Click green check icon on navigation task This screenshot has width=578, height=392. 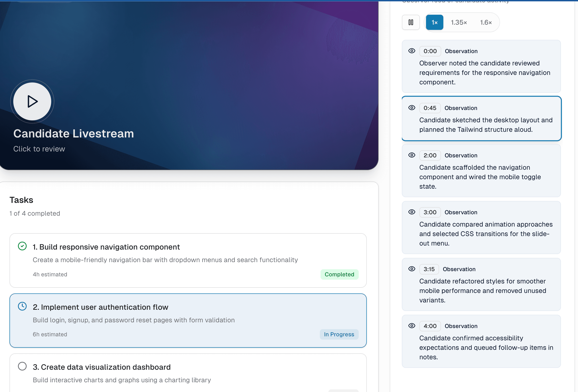(x=22, y=246)
